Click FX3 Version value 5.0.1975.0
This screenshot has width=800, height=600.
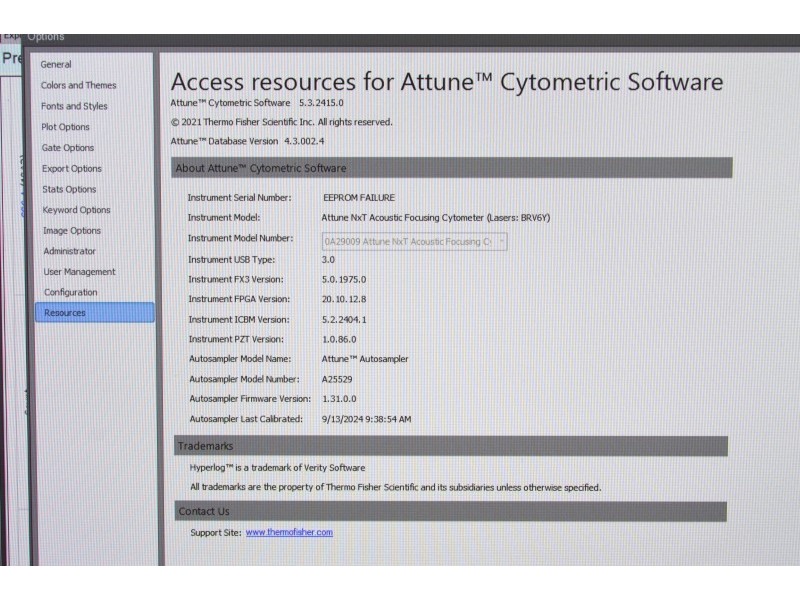(x=344, y=280)
